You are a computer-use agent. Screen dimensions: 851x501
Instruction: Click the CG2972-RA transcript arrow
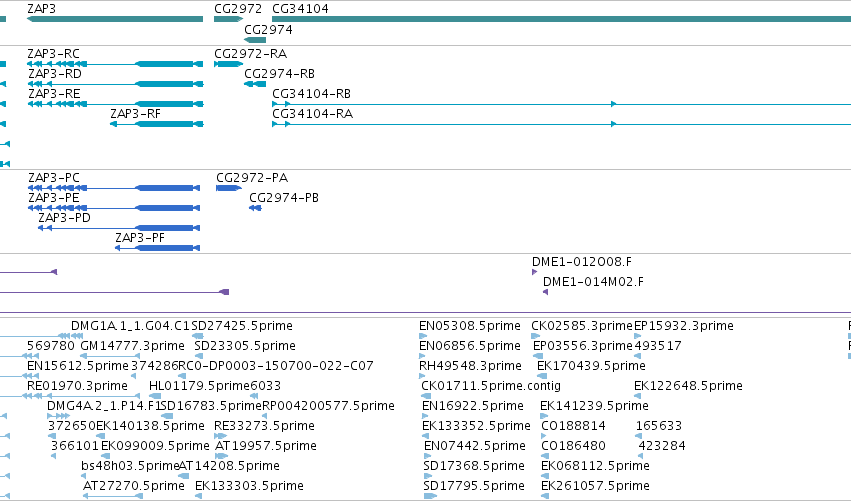[x=228, y=64]
